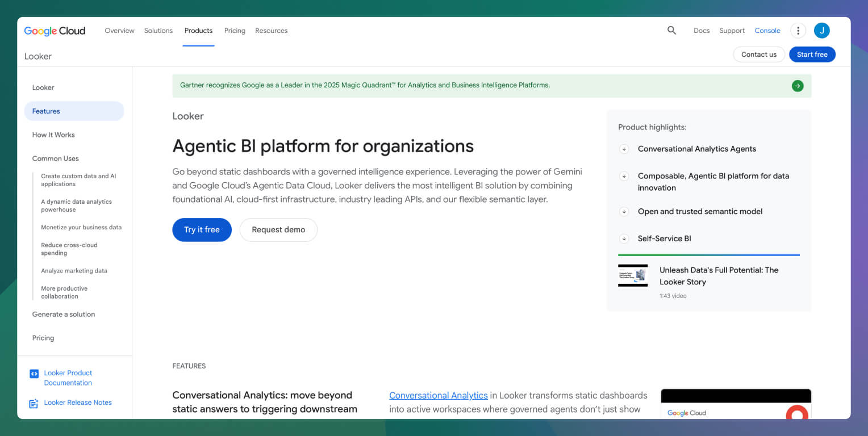This screenshot has height=436, width=868.
Task: Expand Conversational Analytics Agents arrow icon
Action: [x=624, y=149]
